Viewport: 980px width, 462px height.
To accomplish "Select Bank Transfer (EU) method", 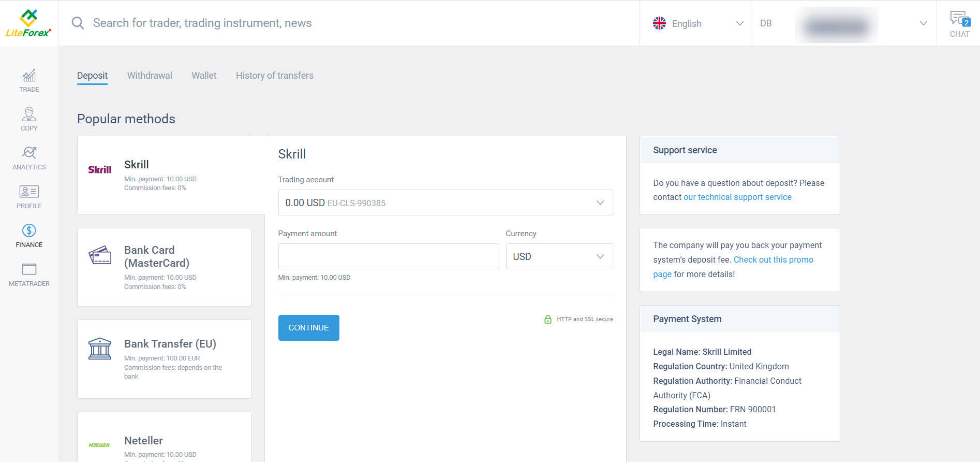I will point(164,359).
